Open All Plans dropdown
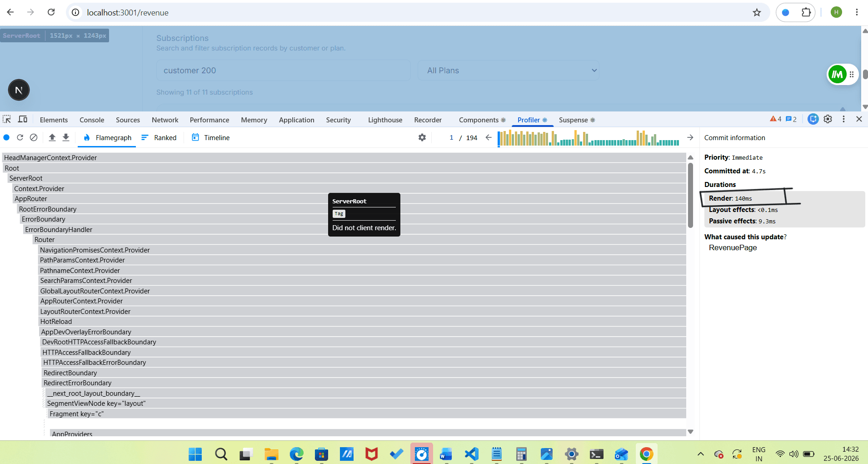The image size is (868, 464). click(x=508, y=71)
